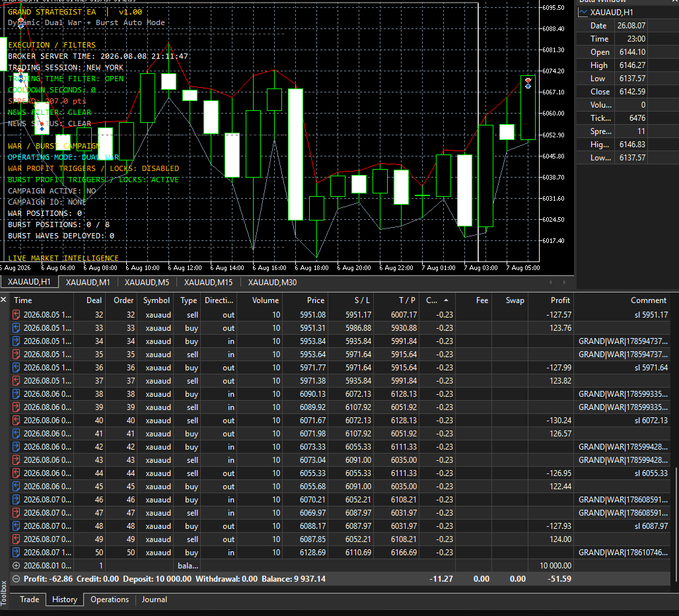679x616 pixels.
Task: Click the chart icon beside XAUAUD,H1 in Data Window
Action: point(583,13)
